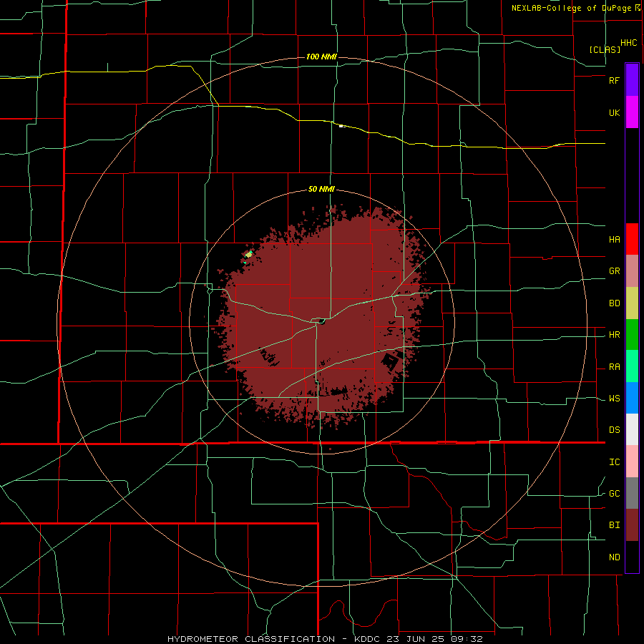This screenshot has height=644, width=644.
Task: Click the GR legend label
Action: click(614, 271)
